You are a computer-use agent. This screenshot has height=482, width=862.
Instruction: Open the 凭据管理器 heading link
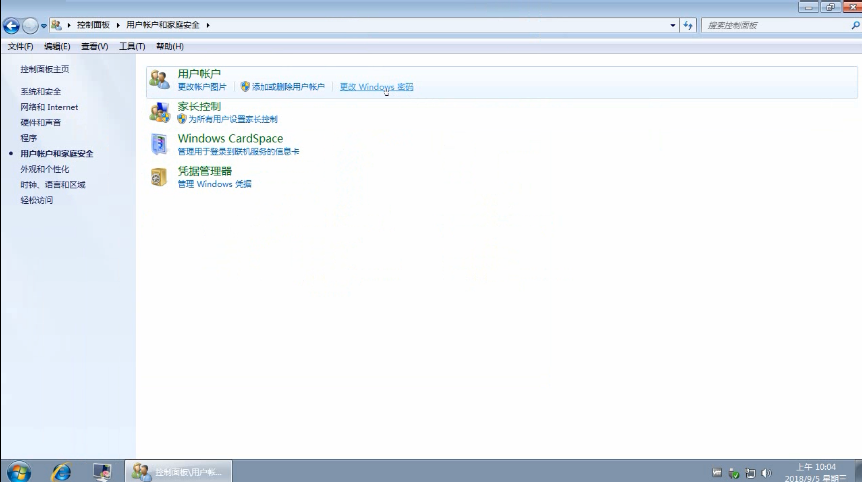click(205, 171)
